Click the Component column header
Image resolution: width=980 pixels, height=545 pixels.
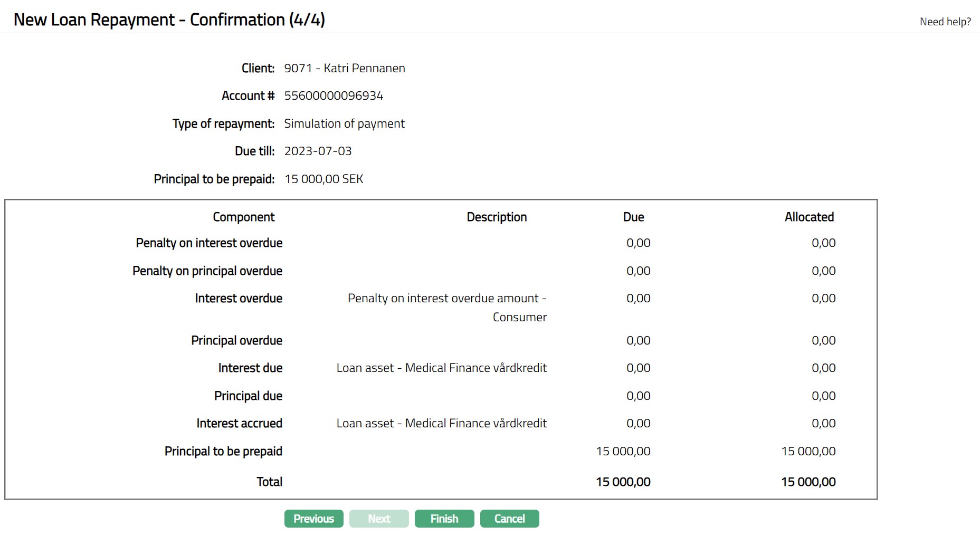tap(243, 217)
